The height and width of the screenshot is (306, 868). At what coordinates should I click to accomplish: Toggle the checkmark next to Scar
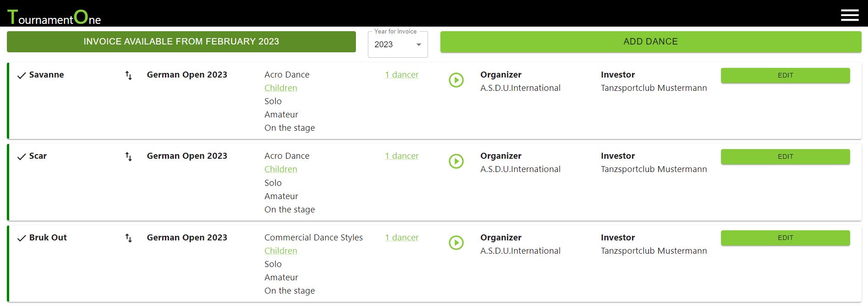(x=21, y=156)
